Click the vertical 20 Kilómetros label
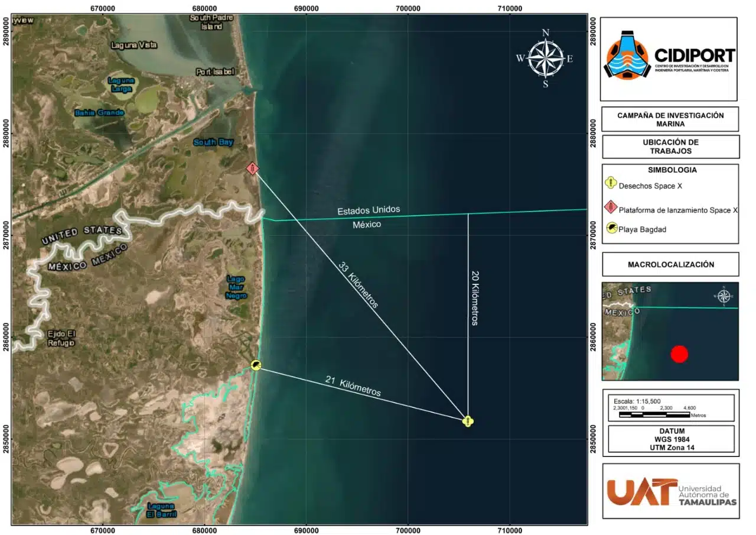The height and width of the screenshot is (535, 756). tap(474, 299)
